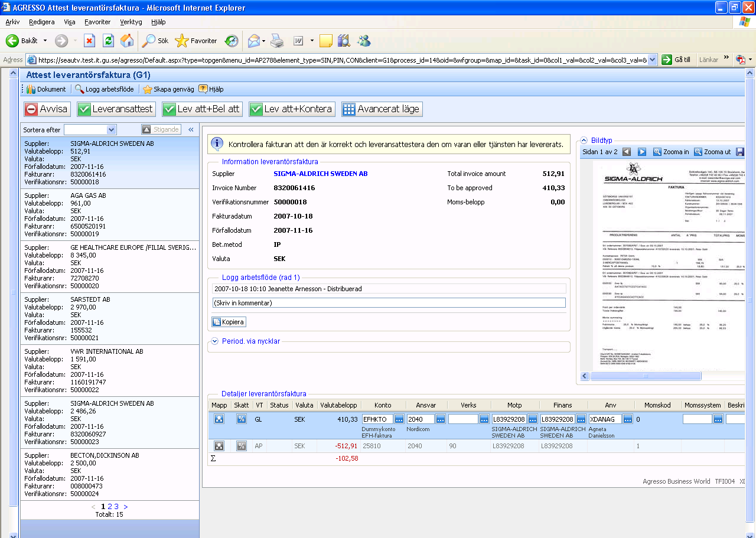Open Bakåt history dropdown arrow
The height and width of the screenshot is (538, 756).
(45, 41)
